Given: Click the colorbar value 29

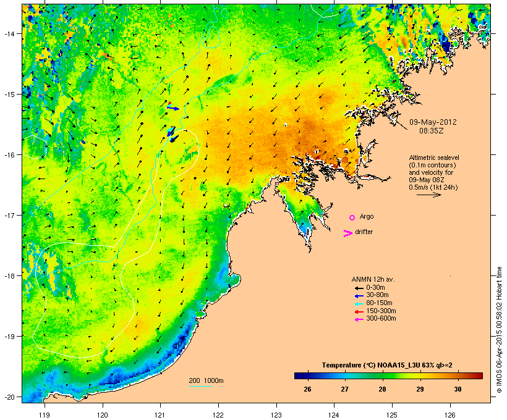Looking at the screenshot, I should click(420, 389).
